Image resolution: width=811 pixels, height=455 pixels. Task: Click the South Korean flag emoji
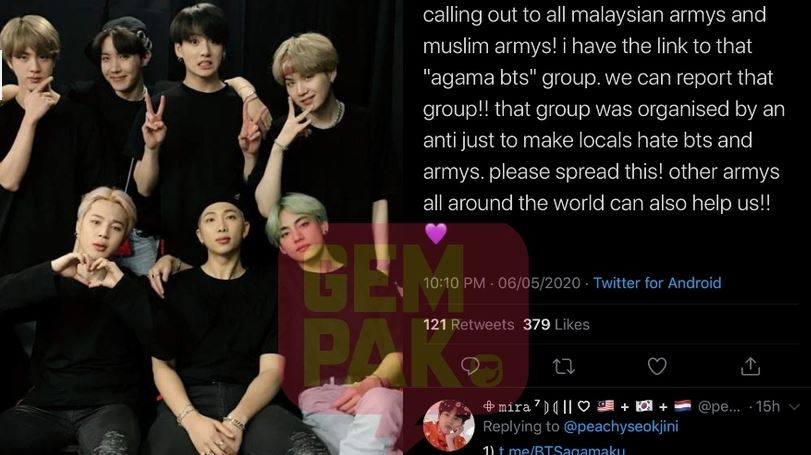click(x=644, y=406)
